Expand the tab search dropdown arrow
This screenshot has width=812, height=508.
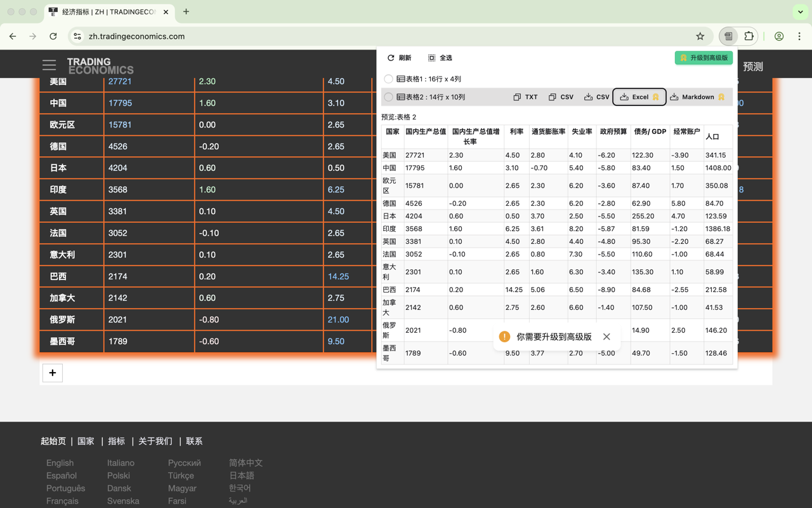pos(801,11)
